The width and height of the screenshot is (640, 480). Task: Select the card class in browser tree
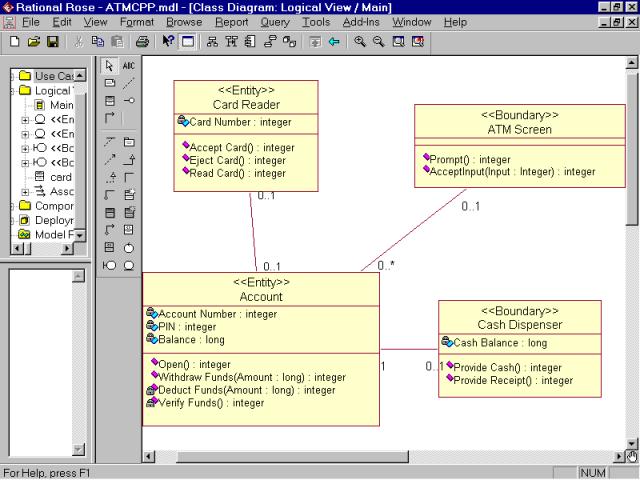[x=61, y=177]
